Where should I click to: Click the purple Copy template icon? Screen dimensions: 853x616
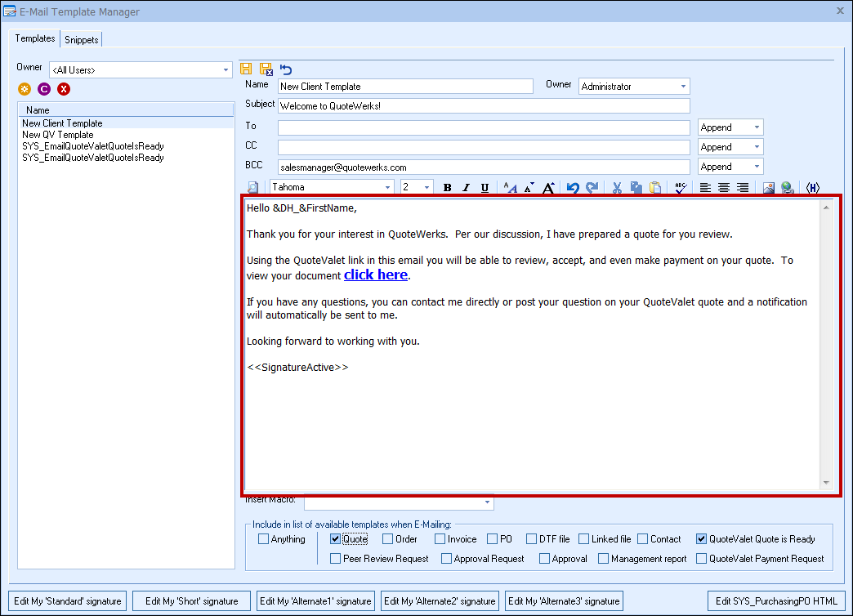[44, 89]
